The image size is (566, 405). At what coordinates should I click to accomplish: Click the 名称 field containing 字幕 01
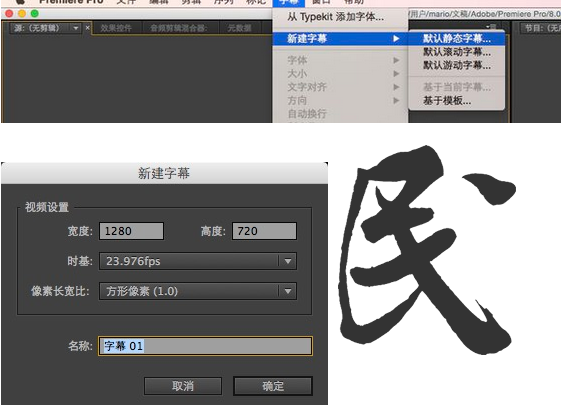point(205,346)
